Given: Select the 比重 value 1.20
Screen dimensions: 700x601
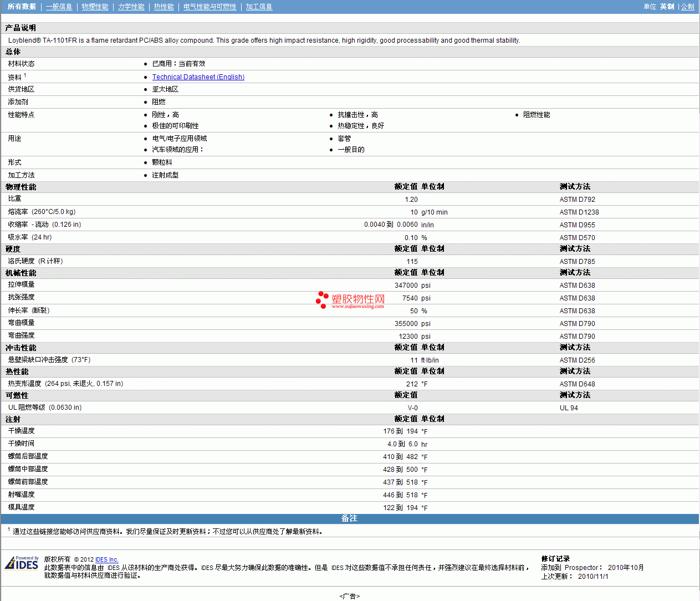Looking at the screenshot, I should point(411,200).
